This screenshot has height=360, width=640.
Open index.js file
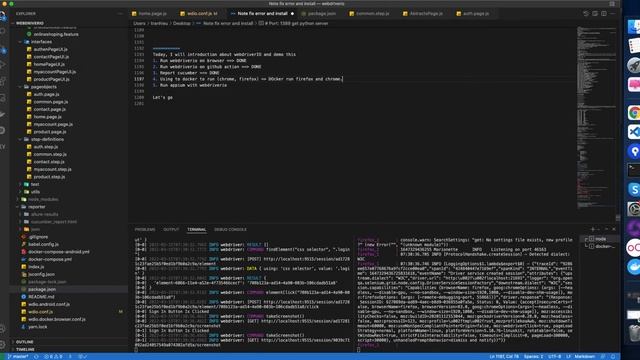[36, 267]
